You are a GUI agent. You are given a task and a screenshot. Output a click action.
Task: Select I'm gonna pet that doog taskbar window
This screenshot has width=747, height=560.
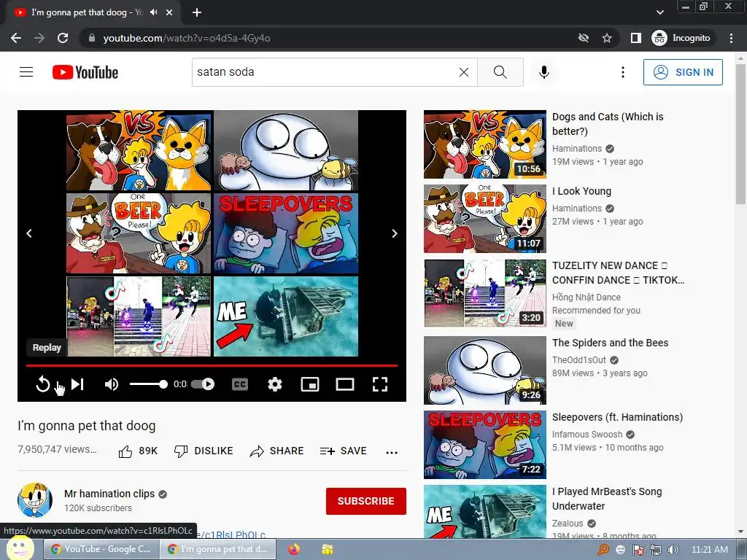[x=217, y=549]
